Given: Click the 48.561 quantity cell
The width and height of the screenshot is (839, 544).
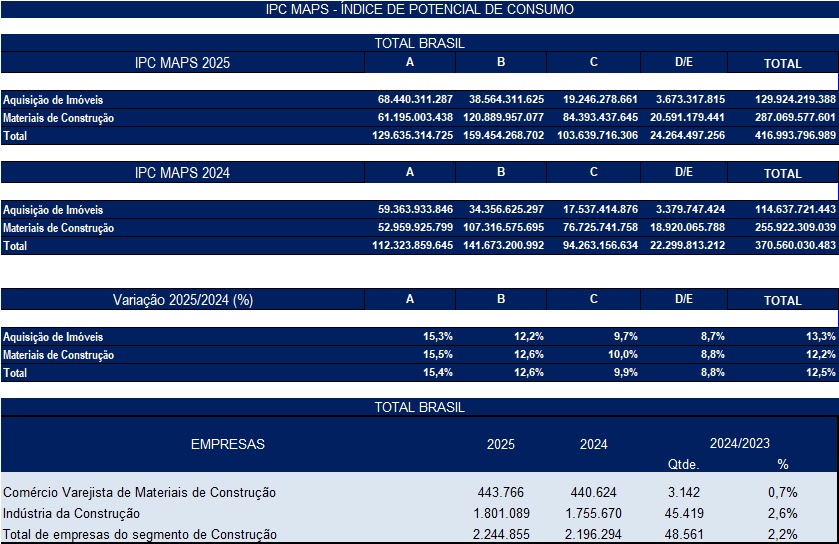Looking at the screenshot, I should (684, 534).
